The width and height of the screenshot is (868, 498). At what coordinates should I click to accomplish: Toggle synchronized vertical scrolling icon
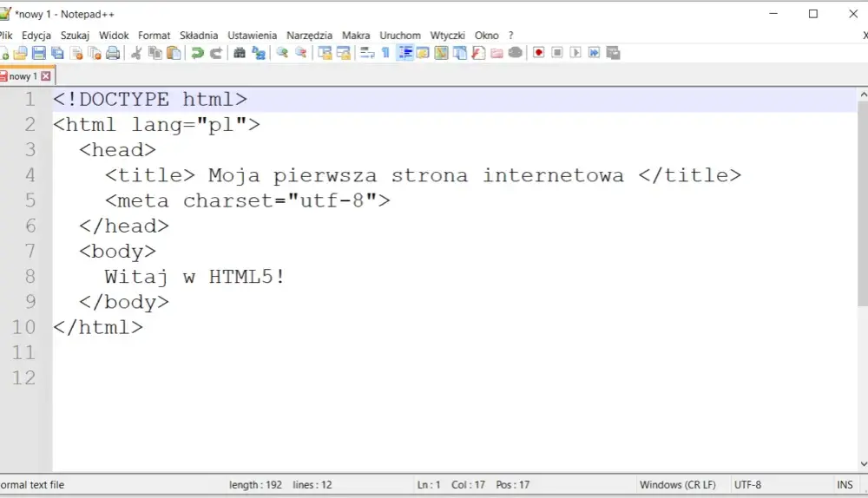325,53
